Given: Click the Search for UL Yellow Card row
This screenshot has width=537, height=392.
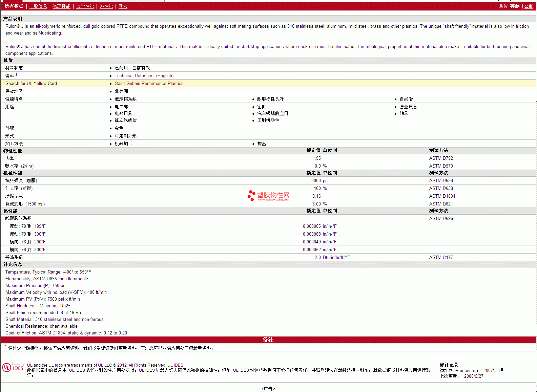Looking at the screenshot, I should 31,84.
